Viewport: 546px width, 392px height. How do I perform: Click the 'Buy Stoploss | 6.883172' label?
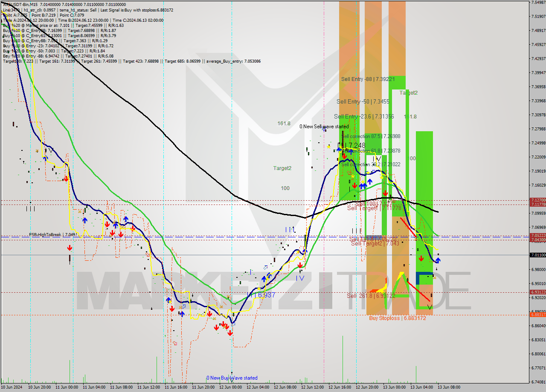(398, 318)
